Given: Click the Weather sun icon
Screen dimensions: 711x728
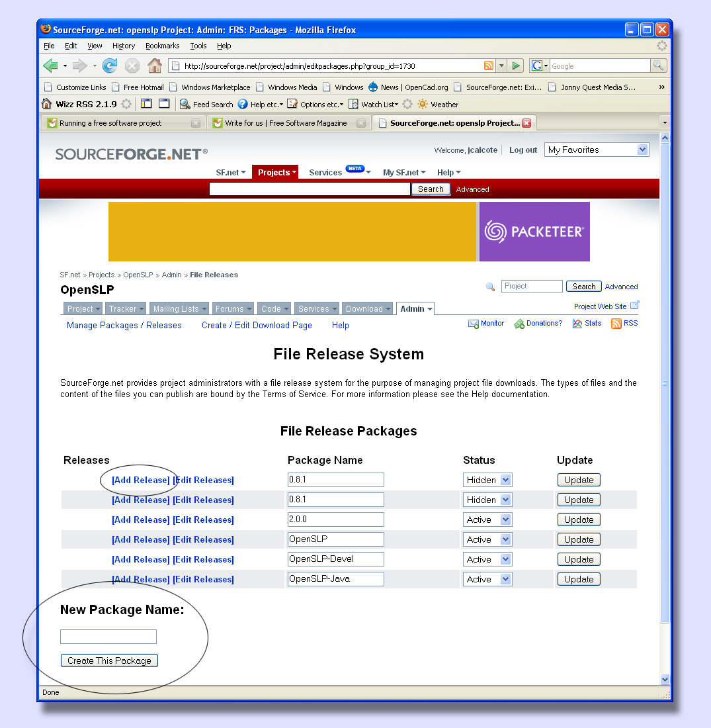Looking at the screenshot, I should click(423, 104).
